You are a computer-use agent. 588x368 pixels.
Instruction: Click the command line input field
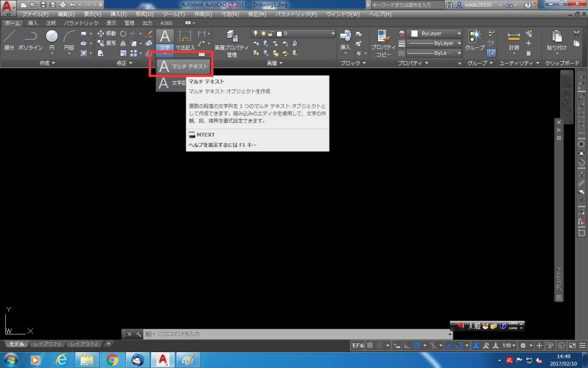[298, 334]
